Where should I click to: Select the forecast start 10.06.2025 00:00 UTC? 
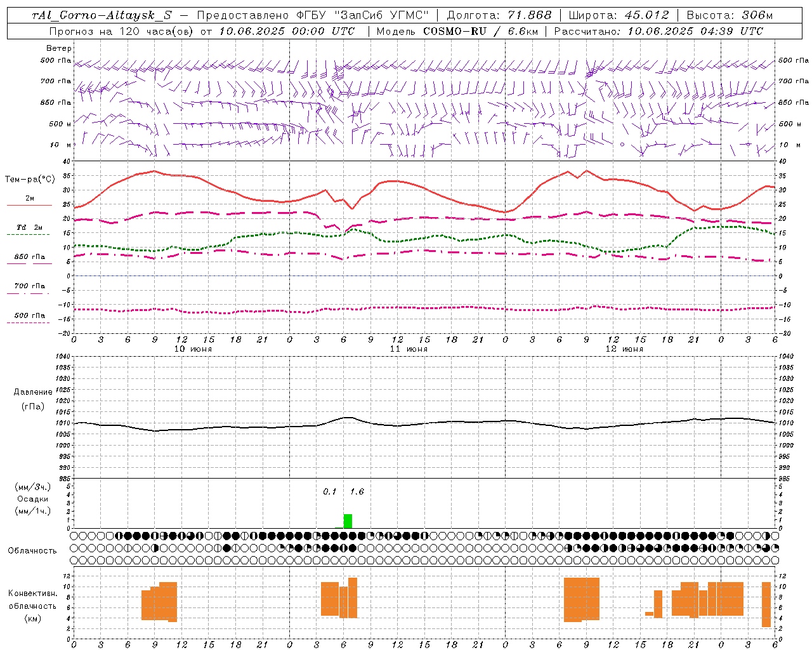click(287, 31)
